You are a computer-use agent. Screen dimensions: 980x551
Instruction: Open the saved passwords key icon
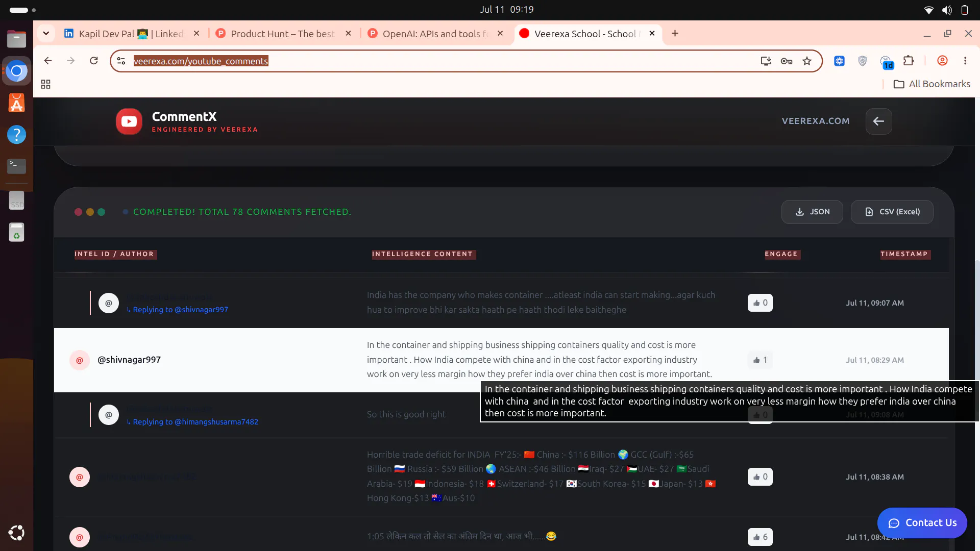(786, 61)
